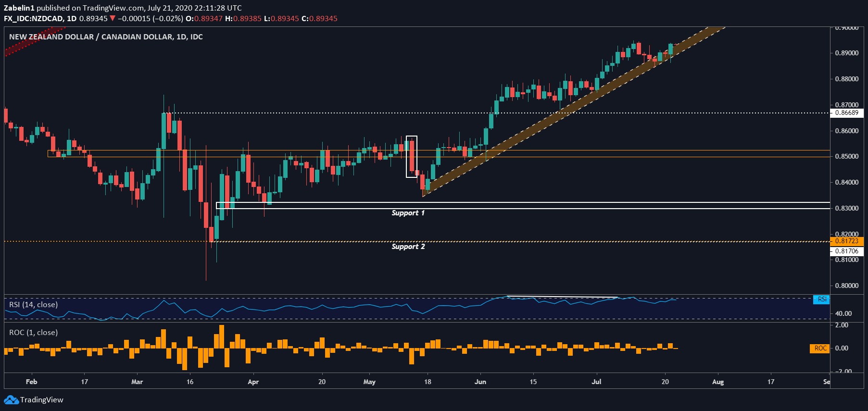Click the O:0.89347 open value
This screenshot has width=868, height=411.
click(204, 19)
